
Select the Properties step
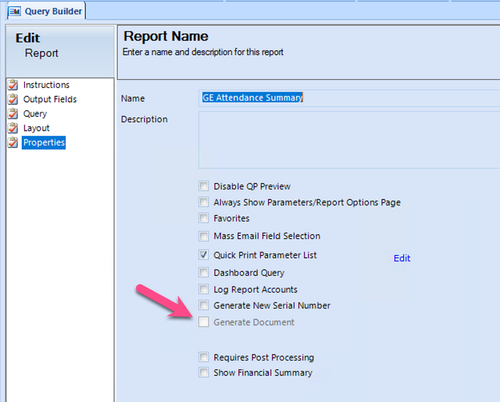click(x=44, y=142)
